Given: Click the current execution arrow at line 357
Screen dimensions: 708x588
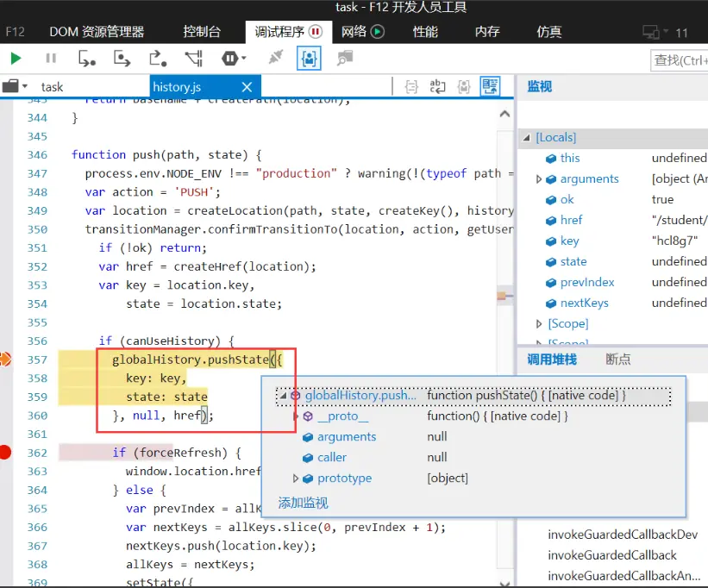Looking at the screenshot, I should (5, 360).
